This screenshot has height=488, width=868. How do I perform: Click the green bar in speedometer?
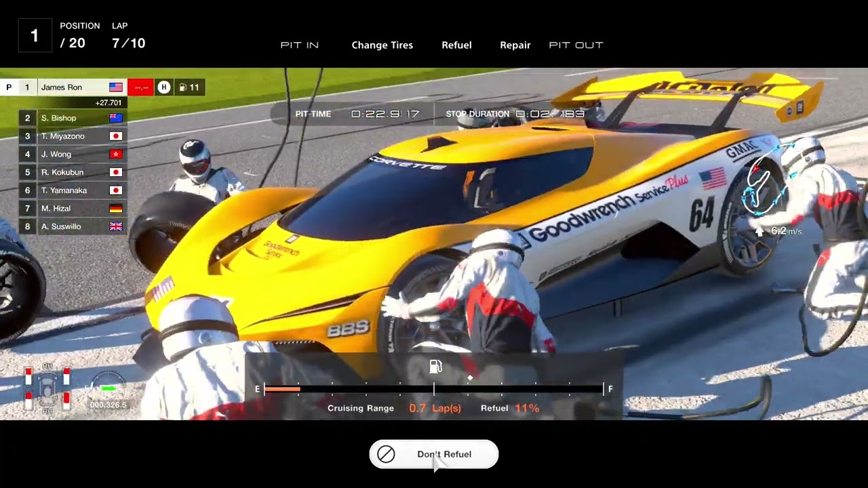click(108, 389)
